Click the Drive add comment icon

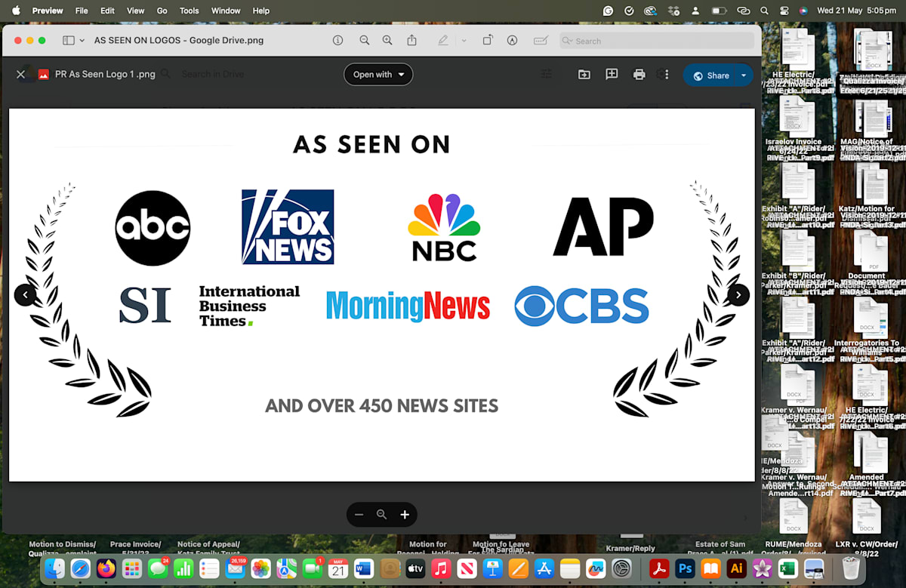tap(612, 75)
